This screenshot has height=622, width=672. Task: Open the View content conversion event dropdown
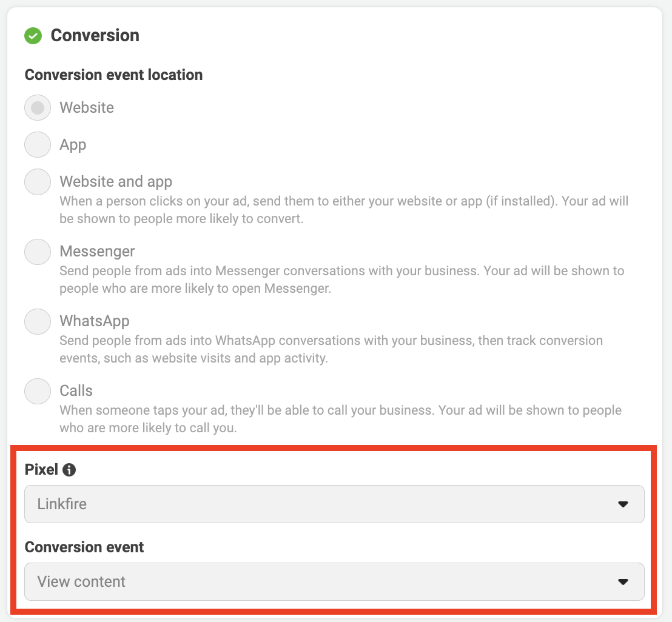click(334, 581)
